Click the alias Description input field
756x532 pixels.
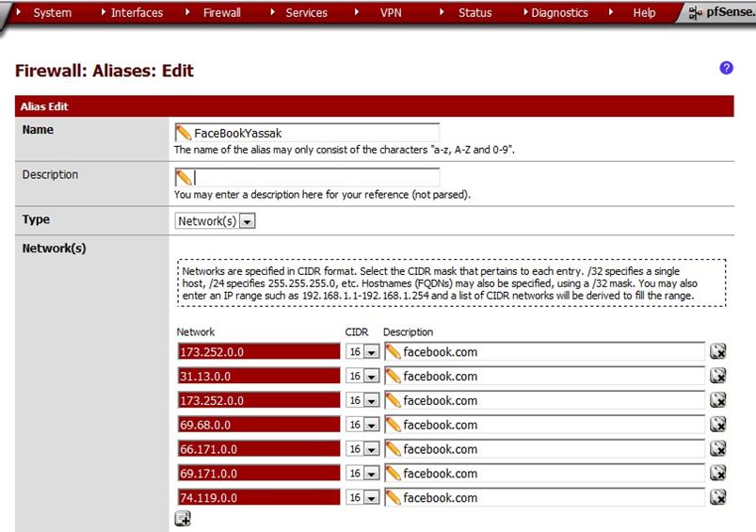(307, 178)
